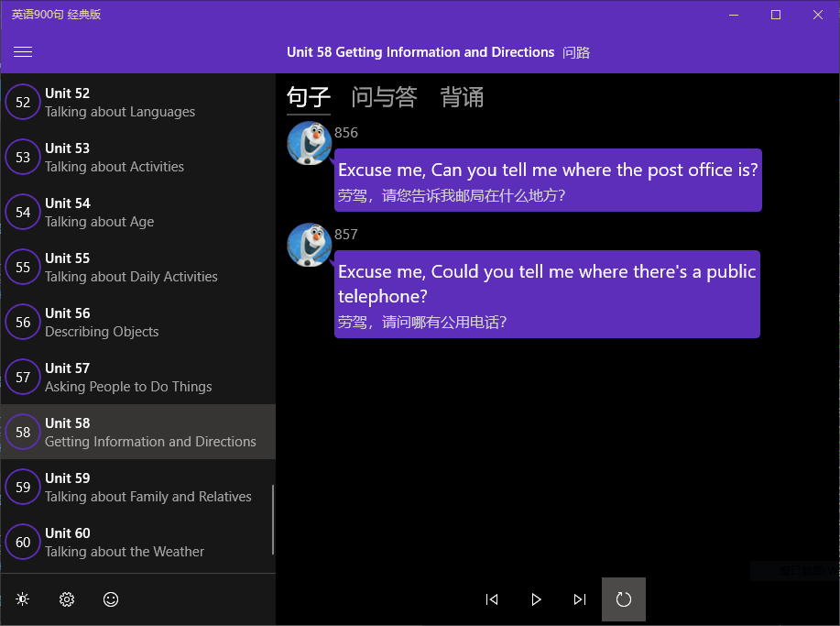The height and width of the screenshot is (626, 840).
Task: Switch to the 背诵 tab
Action: click(x=462, y=97)
